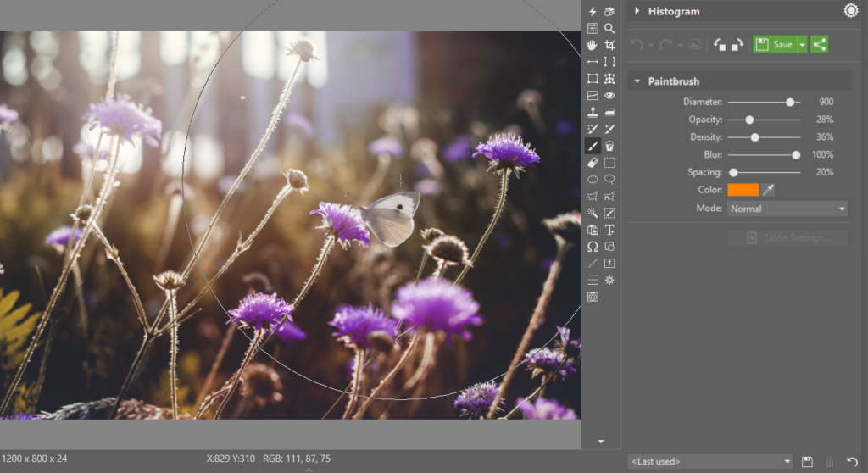
Task: Select the Magnetic Lasso tool
Action: tap(609, 196)
